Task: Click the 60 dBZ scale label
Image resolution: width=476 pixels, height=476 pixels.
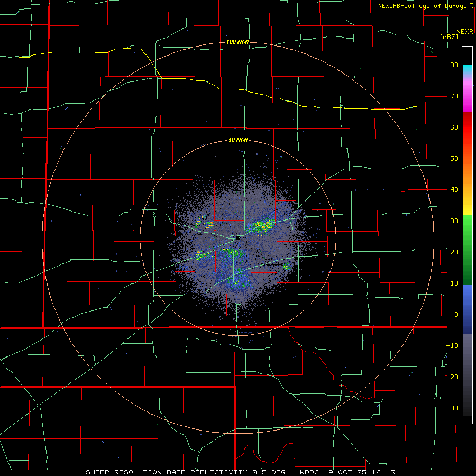Action: coord(454,127)
